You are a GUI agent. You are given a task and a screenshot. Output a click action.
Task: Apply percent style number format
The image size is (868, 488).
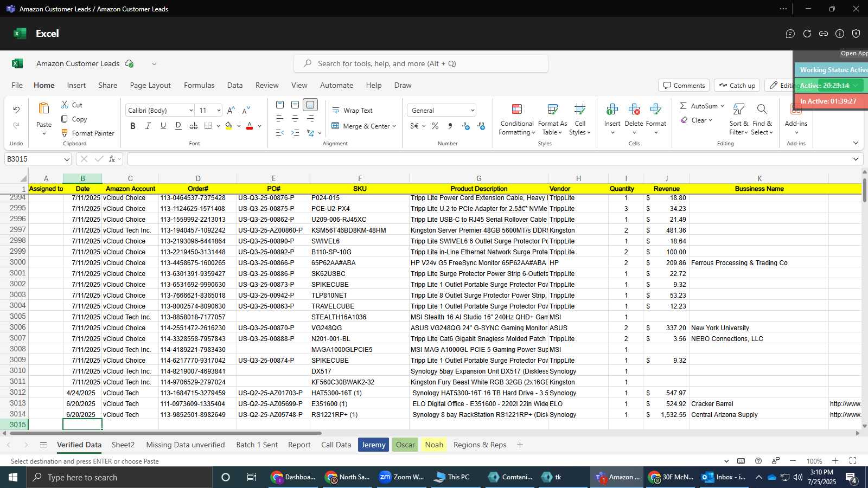435,126
